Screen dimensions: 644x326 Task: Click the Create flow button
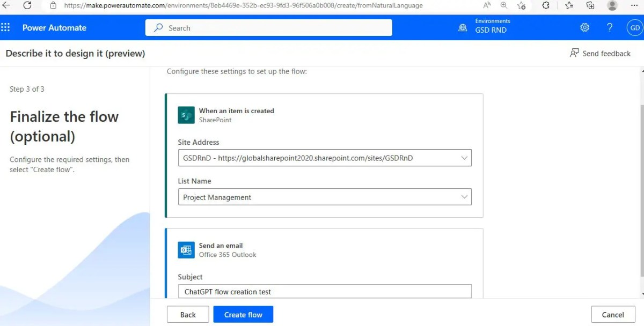point(243,314)
